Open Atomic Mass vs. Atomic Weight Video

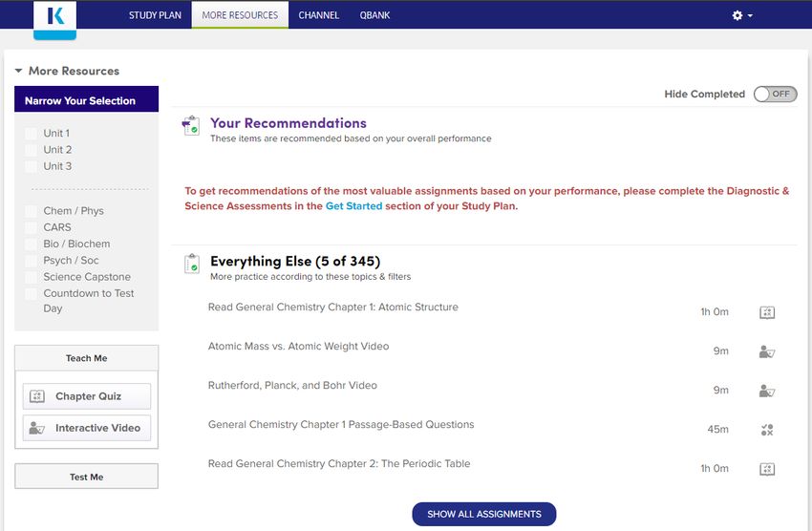298,347
